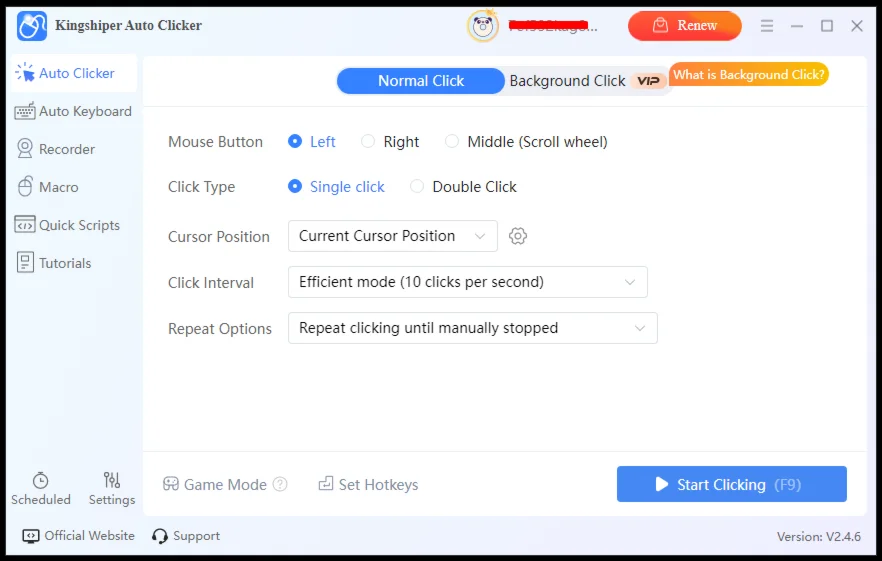Open the hamburger menu icon
The height and width of the screenshot is (561, 882).
click(767, 25)
